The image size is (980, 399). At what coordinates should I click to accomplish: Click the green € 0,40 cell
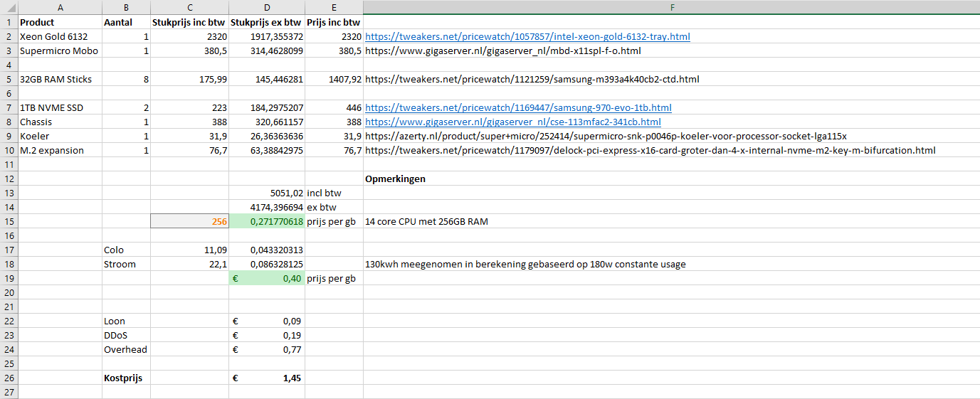pos(267,278)
